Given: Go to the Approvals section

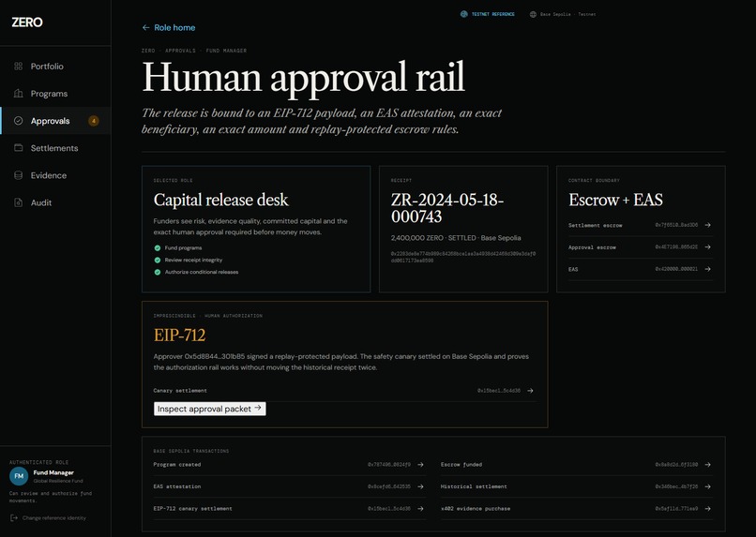Looking at the screenshot, I should click(55, 121).
